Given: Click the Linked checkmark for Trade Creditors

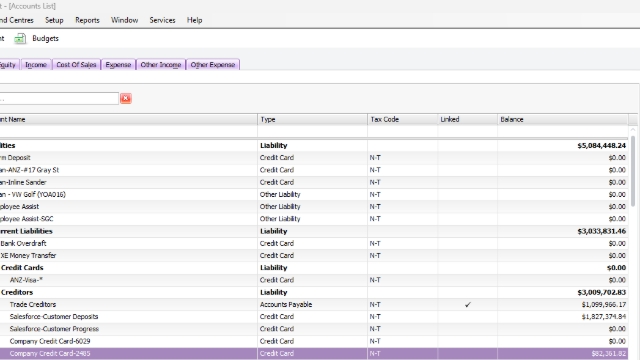Looking at the screenshot, I should pos(468,304).
